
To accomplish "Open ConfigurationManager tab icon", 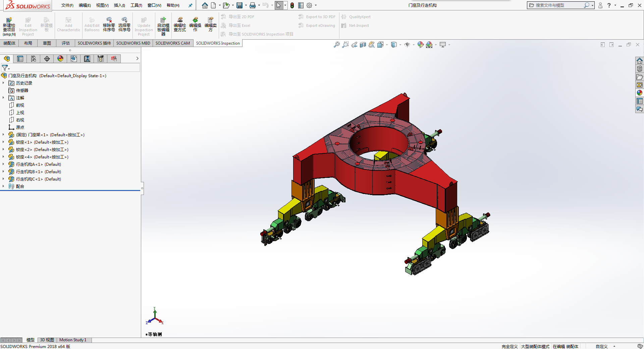I will click(x=34, y=59).
